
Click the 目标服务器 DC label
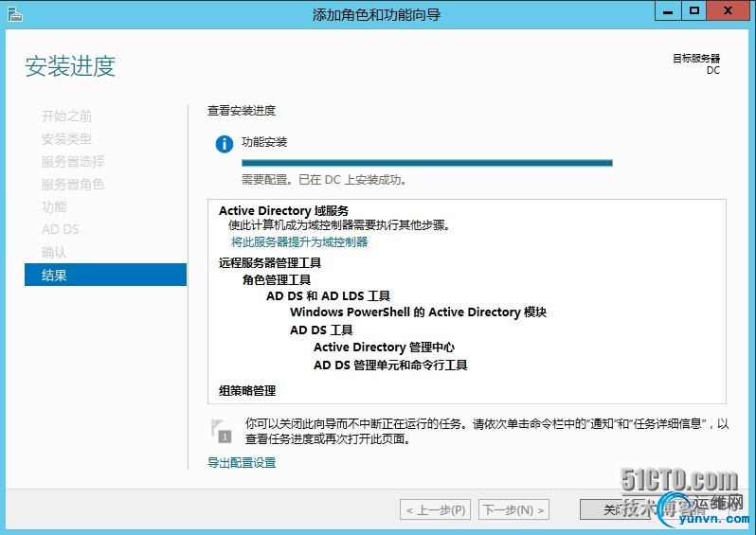[x=696, y=64]
